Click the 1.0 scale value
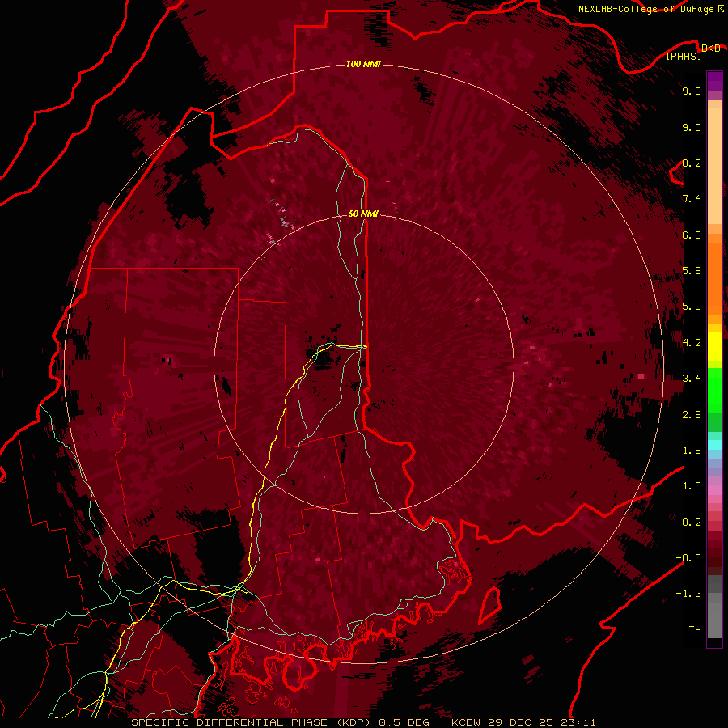Screen dimensions: 728x728 click(x=692, y=486)
